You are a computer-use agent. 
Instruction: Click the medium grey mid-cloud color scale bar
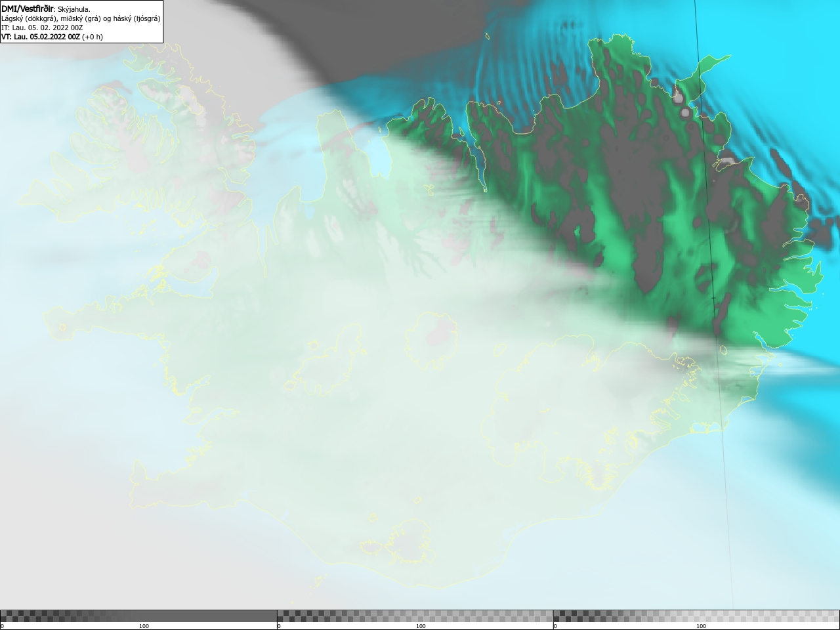pos(415,616)
